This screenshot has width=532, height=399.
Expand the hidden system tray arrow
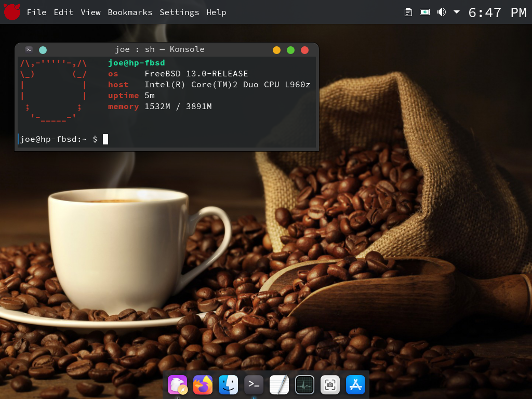click(457, 12)
